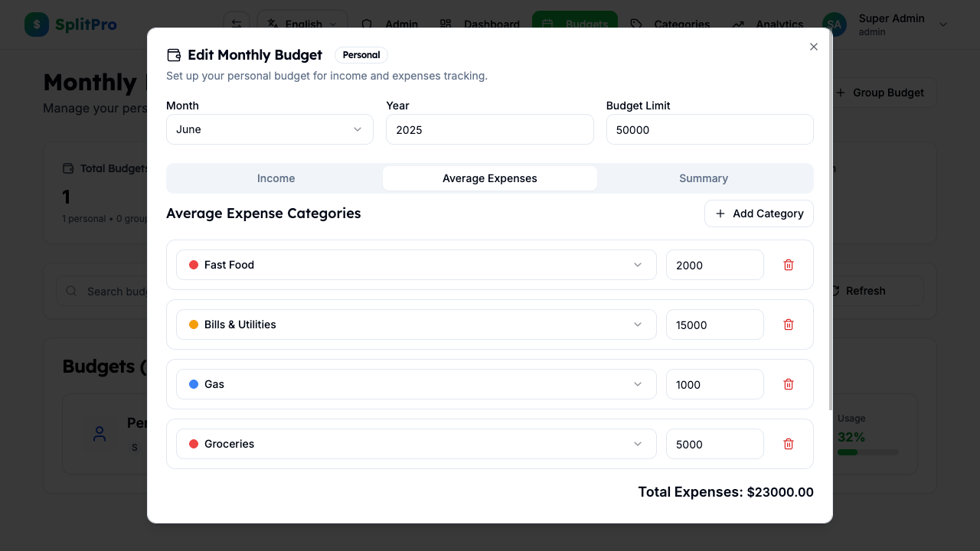This screenshot has height=551, width=980.
Task: Open the Dashboard via its grid icon
Action: point(446,24)
